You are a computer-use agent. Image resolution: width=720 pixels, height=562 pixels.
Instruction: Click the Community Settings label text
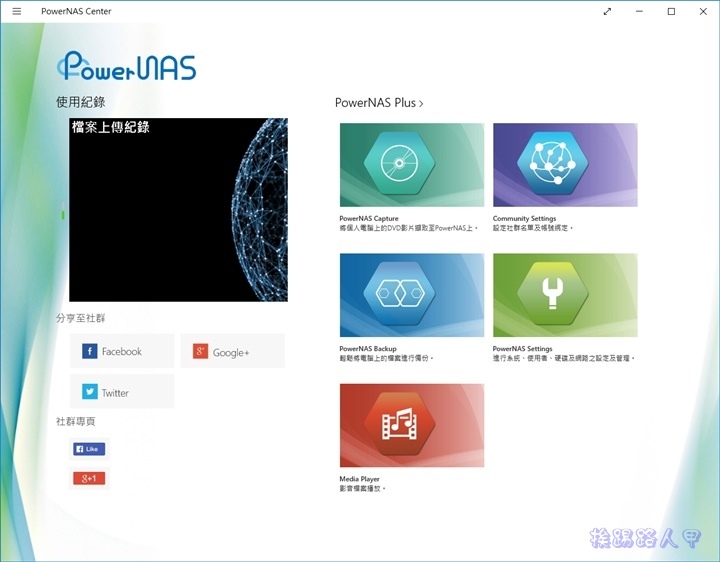[x=524, y=219]
